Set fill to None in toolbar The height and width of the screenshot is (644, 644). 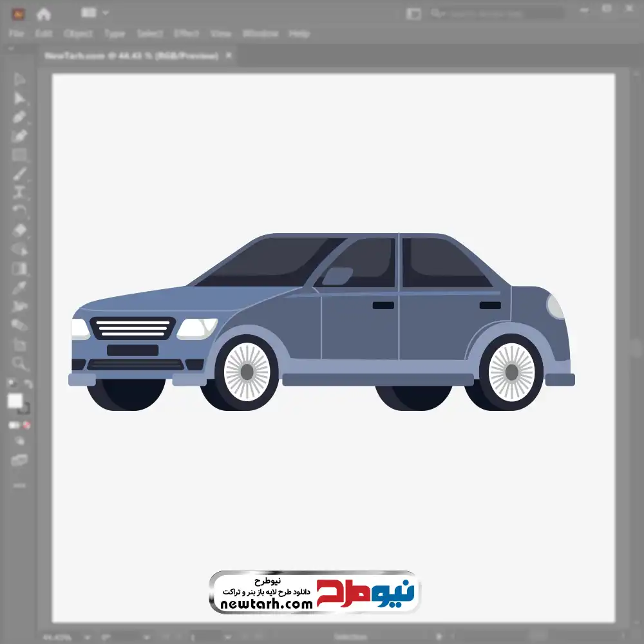(27, 426)
